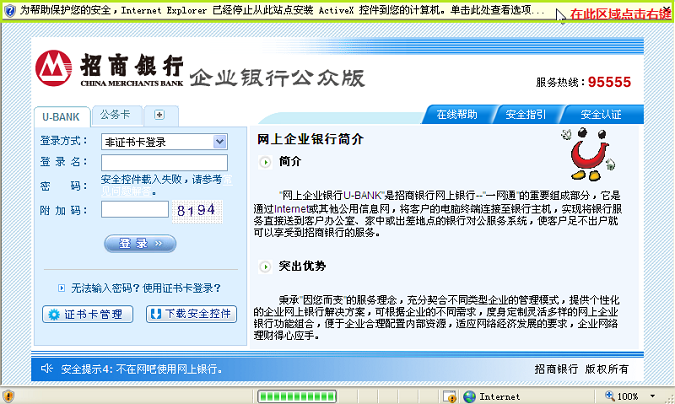675x404 pixels.
Task: Click 无法输入密码？使用证书卡登录？ link
Action: coord(146,288)
